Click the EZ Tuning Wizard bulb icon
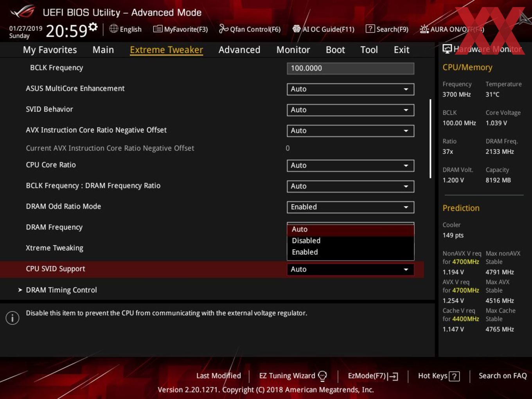Screen dimensions: 532x399 click(x=322, y=376)
